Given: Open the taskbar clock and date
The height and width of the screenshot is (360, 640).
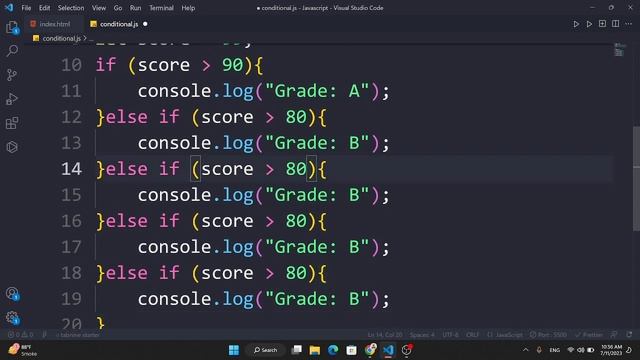Looking at the screenshot, I should click(611, 350).
